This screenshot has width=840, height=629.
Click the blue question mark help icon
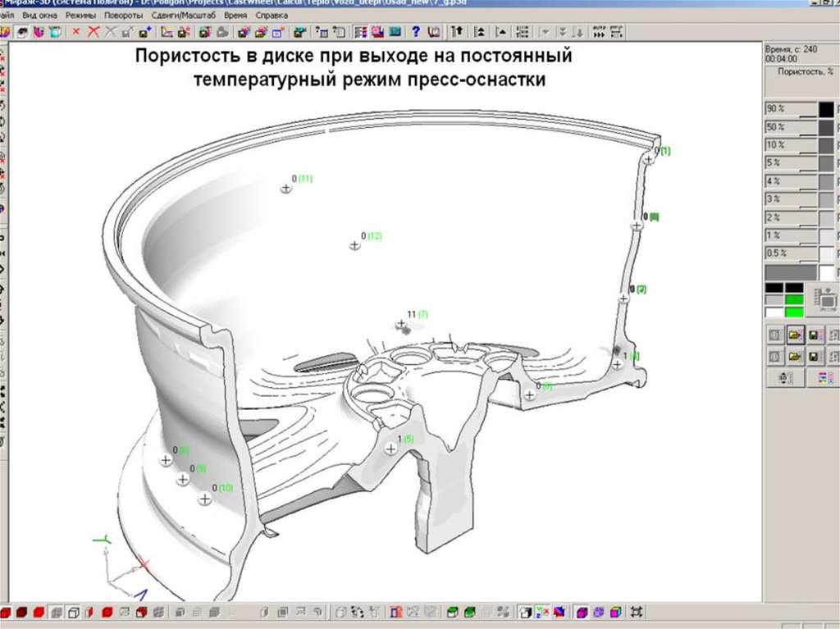point(415,32)
